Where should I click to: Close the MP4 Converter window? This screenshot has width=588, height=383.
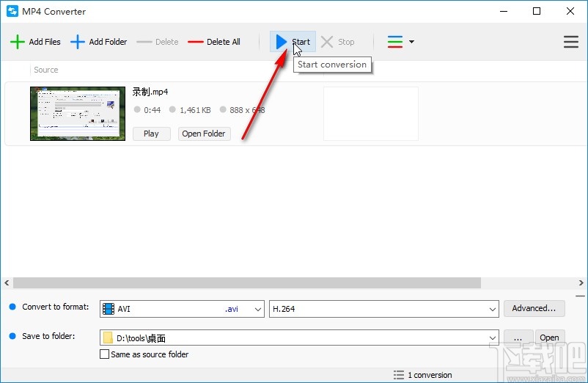pos(570,11)
